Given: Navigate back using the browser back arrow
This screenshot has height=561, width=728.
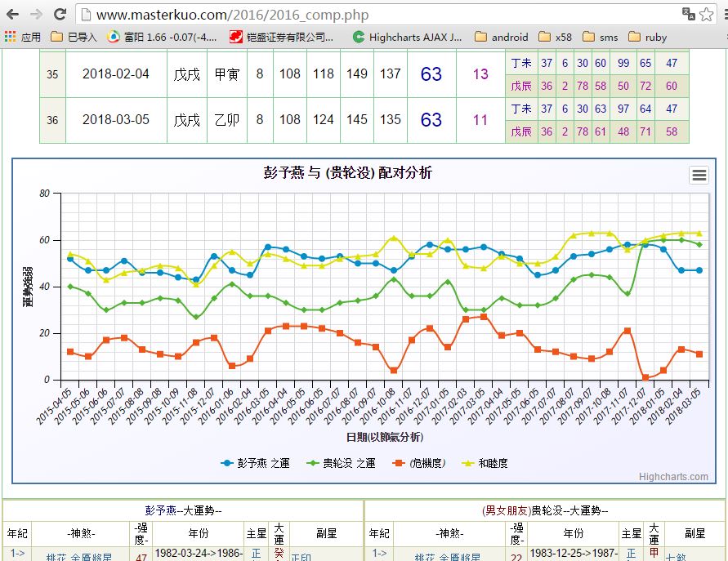Looking at the screenshot, I should coord(11,14).
